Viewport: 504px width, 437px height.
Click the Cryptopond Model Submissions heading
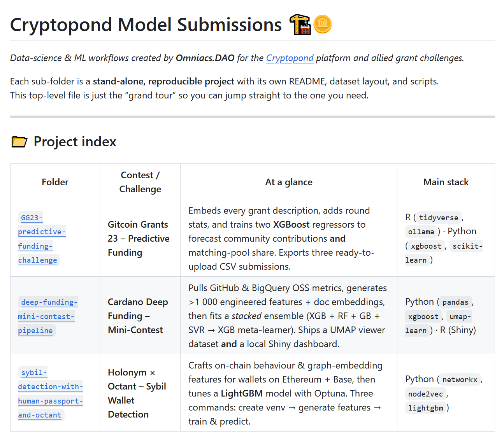[x=146, y=25]
